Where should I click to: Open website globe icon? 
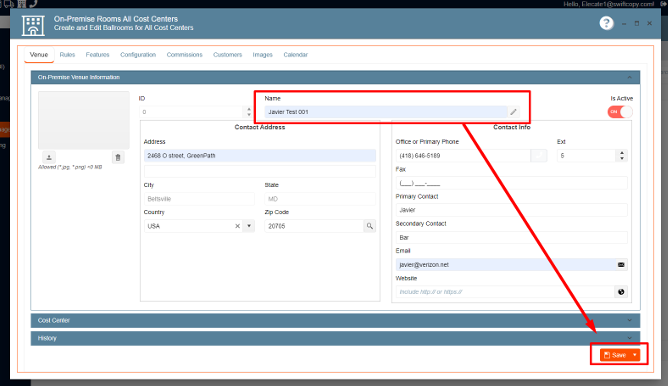tap(621, 292)
